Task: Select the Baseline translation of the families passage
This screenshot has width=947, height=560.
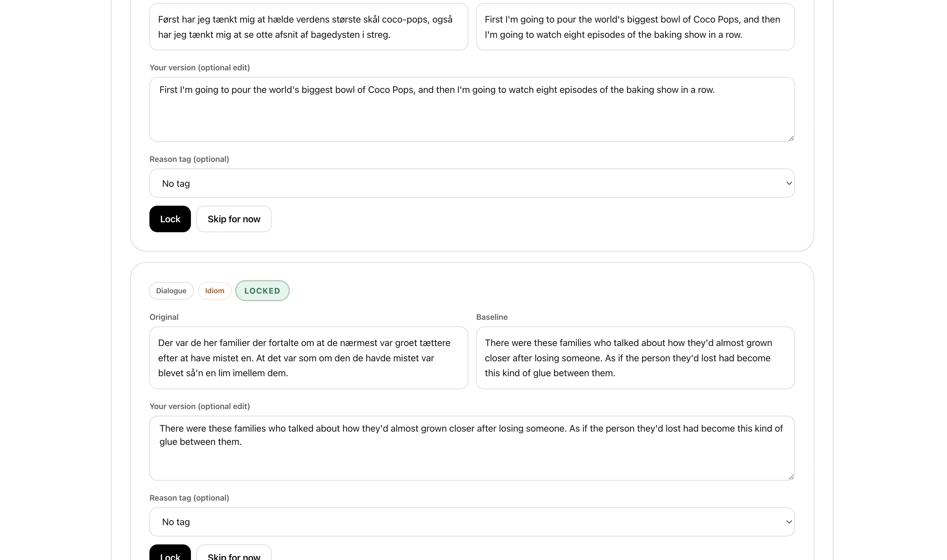Action: coord(635,358)
